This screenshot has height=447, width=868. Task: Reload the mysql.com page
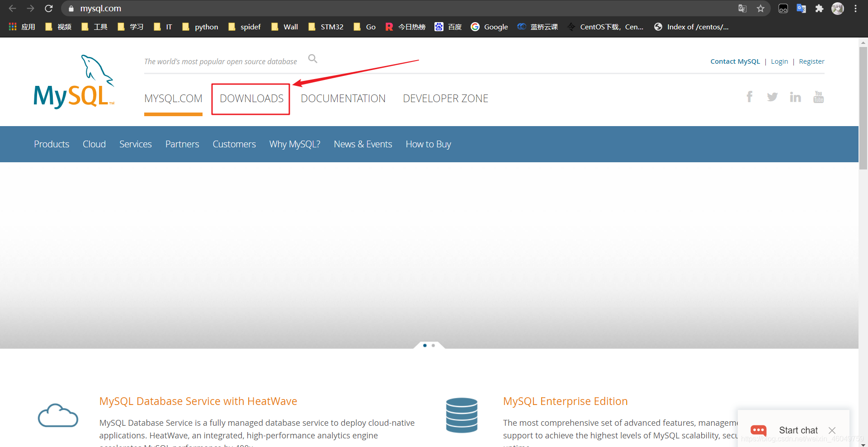point(49,8)
